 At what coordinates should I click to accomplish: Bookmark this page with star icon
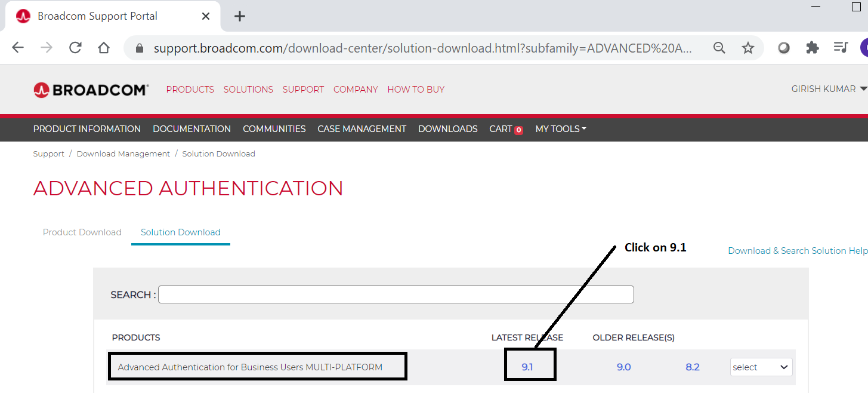coord(748,48)
